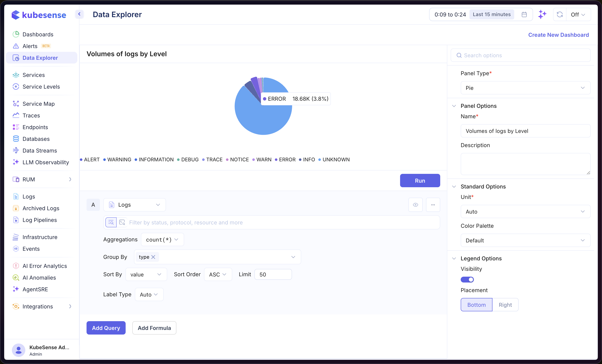Image resolution: width=602 pixels, height=364 pixels.
Task: Open Label Type Auto dropdown
Action: click(149, 295)
